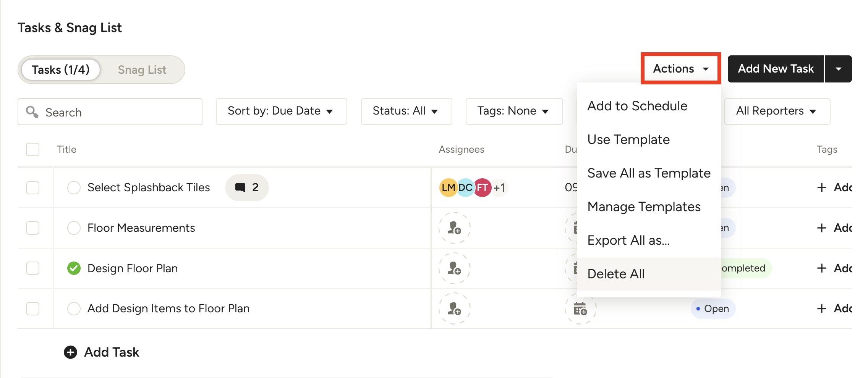Select Delete All in the Actions menu
Image resolution: width=868 pixels, height=378 pixels.
pos(616,274)
